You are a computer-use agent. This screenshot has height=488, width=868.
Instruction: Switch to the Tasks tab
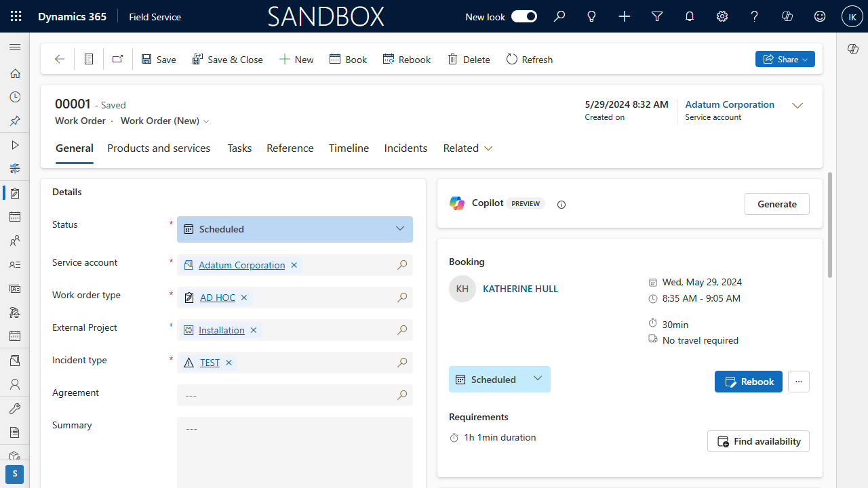click(x=239, y=148)
